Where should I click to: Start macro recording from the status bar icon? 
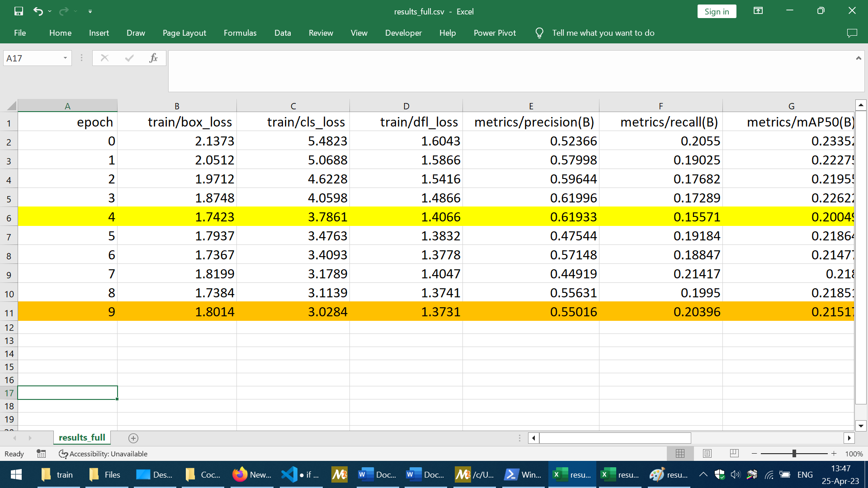(x=41, y=454)
